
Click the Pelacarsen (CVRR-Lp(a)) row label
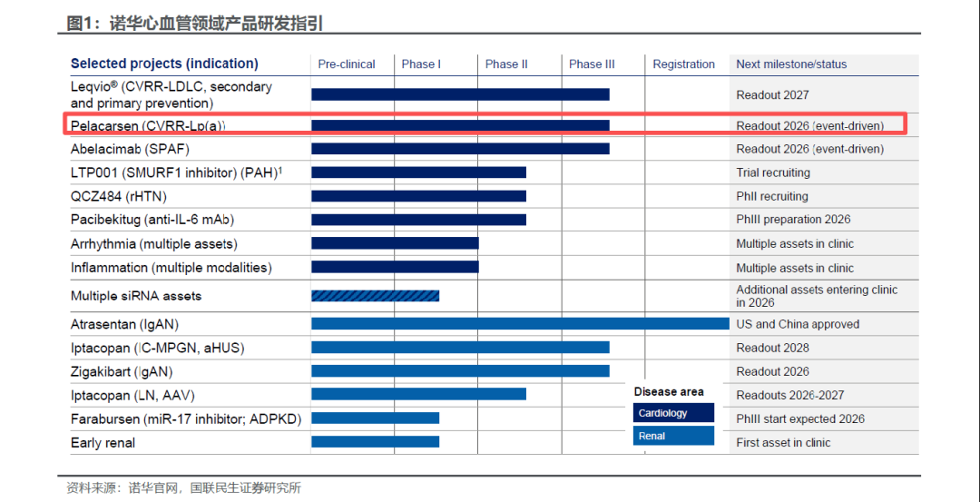pos(148,126)
